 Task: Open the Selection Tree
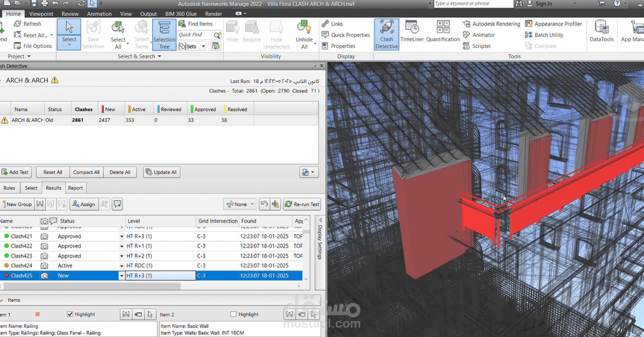click(164, 35)
